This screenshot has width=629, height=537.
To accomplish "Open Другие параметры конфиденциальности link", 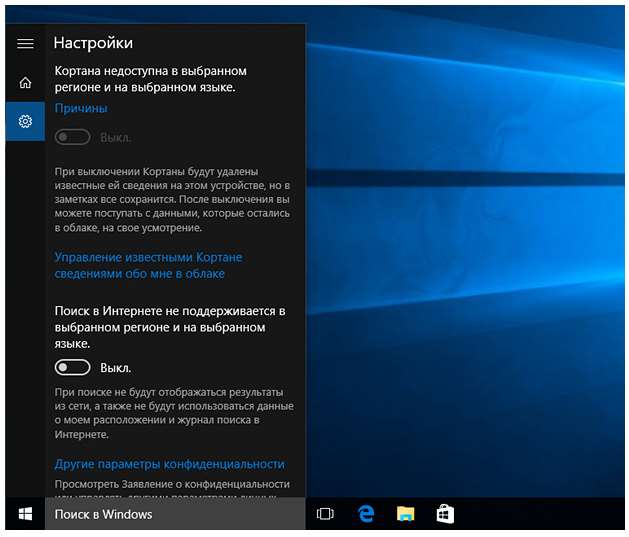I will point(169,464).
